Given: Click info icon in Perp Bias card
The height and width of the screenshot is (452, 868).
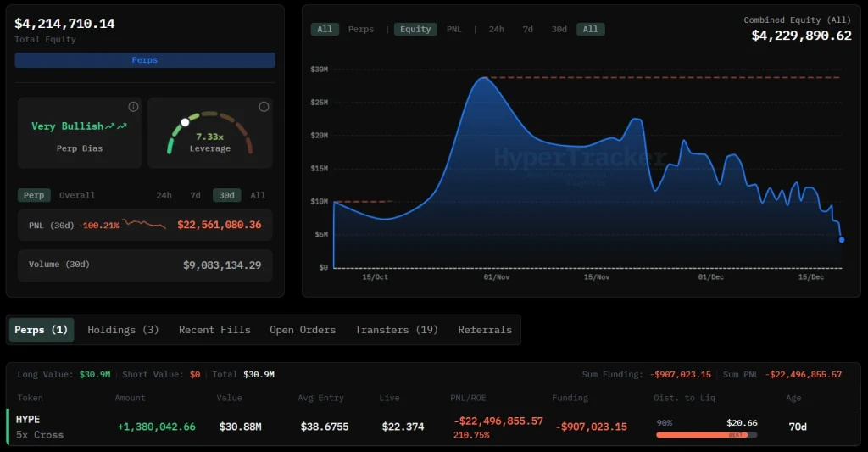Looking at the screenshot, I should point(133,107).
